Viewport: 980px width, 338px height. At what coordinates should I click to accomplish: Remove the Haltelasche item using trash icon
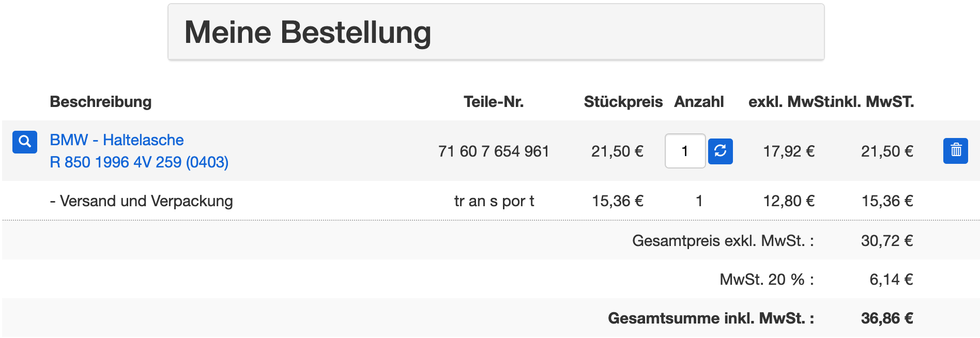(x=956, y=151)
